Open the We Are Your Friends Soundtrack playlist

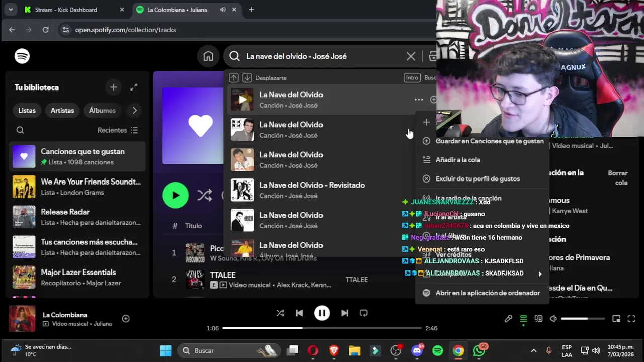(77, 187)
